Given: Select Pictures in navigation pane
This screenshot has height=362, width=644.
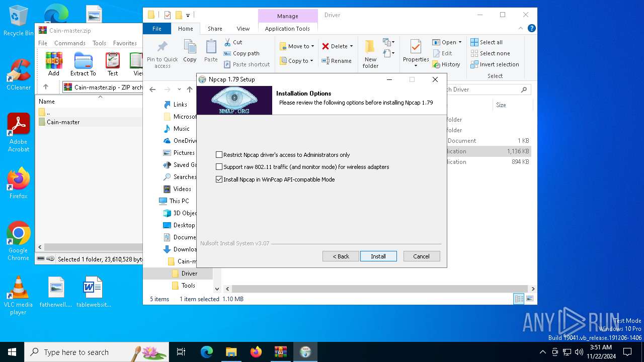Looking at the screenshot, I should pos(179,153).
